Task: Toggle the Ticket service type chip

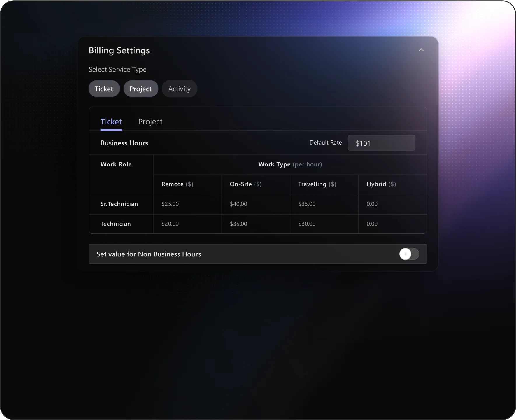Action: (x=104, y=89)
